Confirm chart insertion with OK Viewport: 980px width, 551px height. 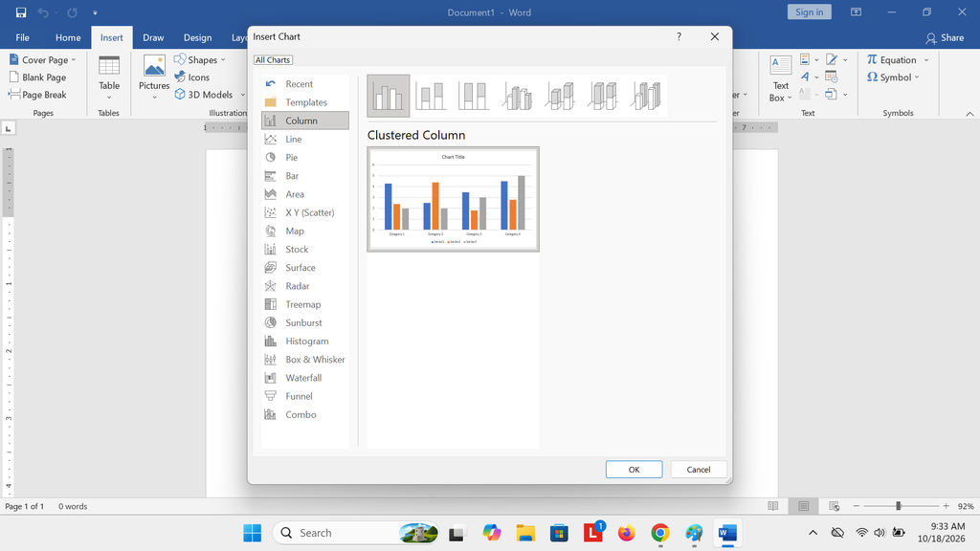[x=634, y=469]
